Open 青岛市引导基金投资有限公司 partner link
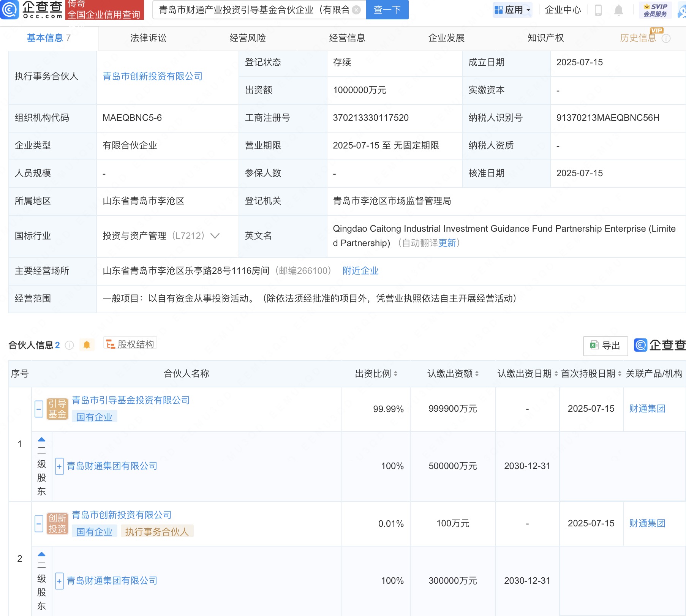 point(131,400)
